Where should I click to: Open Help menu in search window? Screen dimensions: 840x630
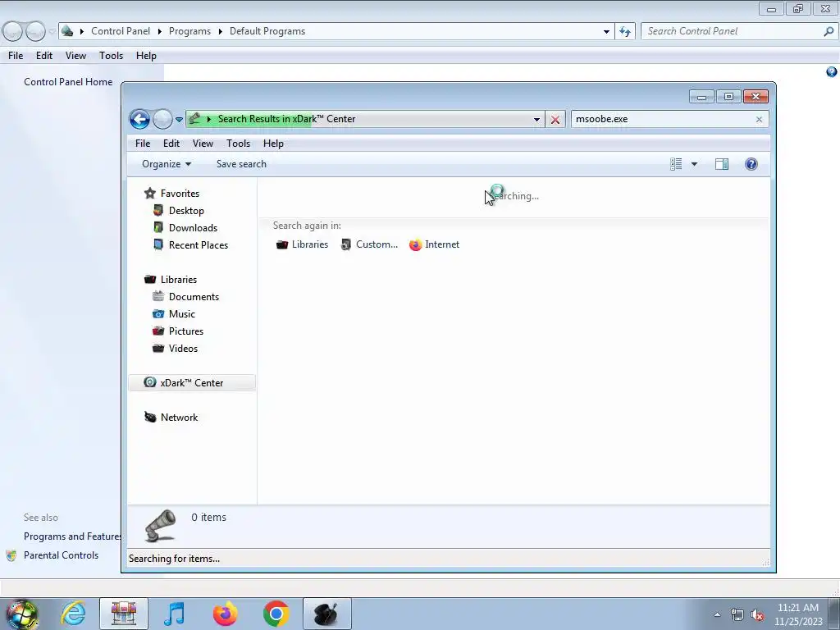(x=273, y=144)
